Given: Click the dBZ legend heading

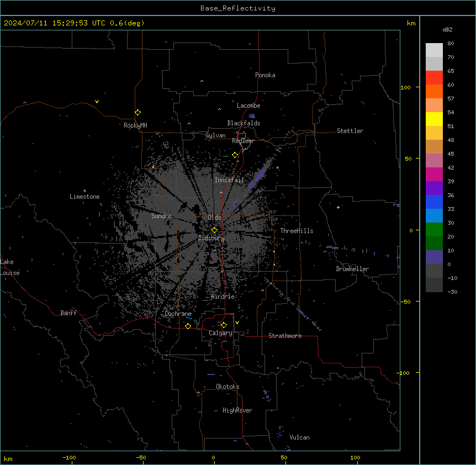Looking at the screenshot, I should pyautogui.click(x=447, y=29).
